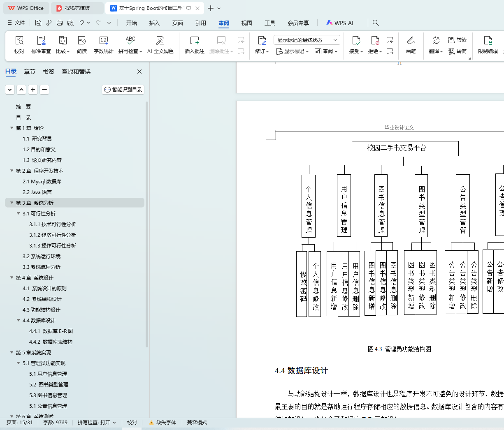Switch to the 找稻壳模板 window tab
The width and height of the screenshot is (504, 430).
click(78, 8)
